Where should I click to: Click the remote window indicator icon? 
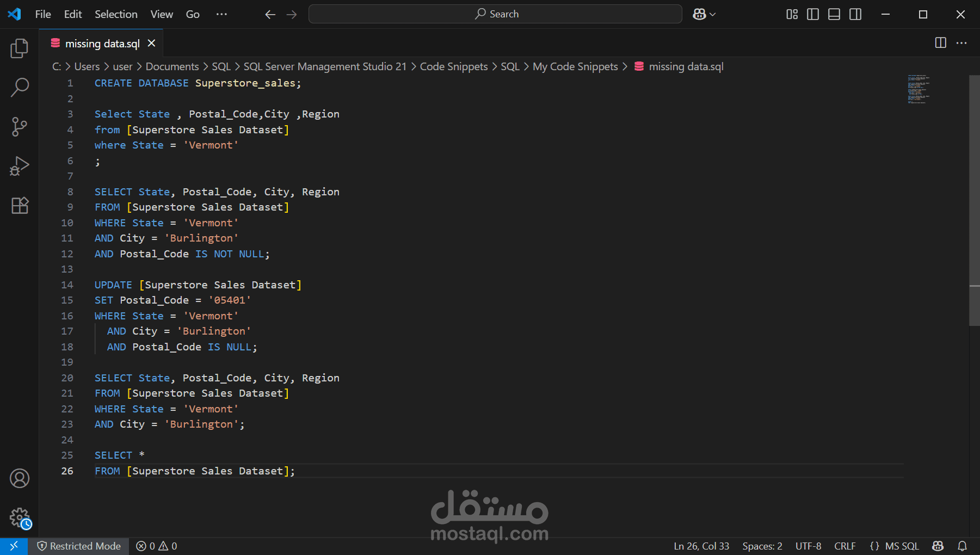point(14,546)
